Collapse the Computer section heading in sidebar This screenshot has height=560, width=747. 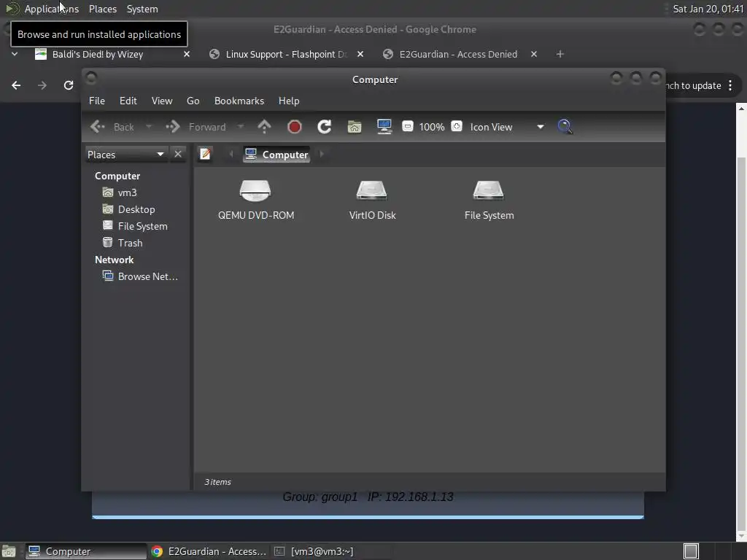[x=117, y=176]
